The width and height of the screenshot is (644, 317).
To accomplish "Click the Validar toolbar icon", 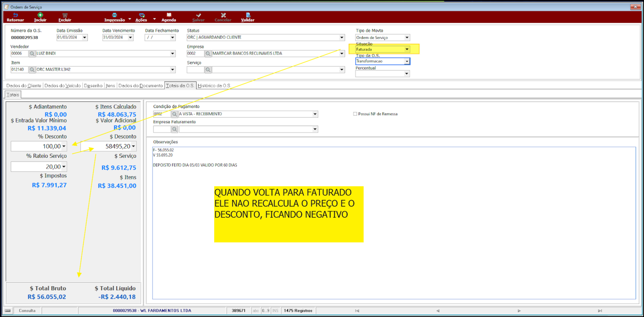I will [248, 15].
